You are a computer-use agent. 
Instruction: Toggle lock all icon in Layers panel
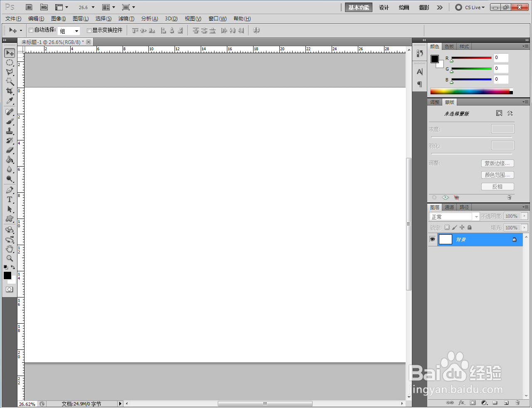point(470,227)
